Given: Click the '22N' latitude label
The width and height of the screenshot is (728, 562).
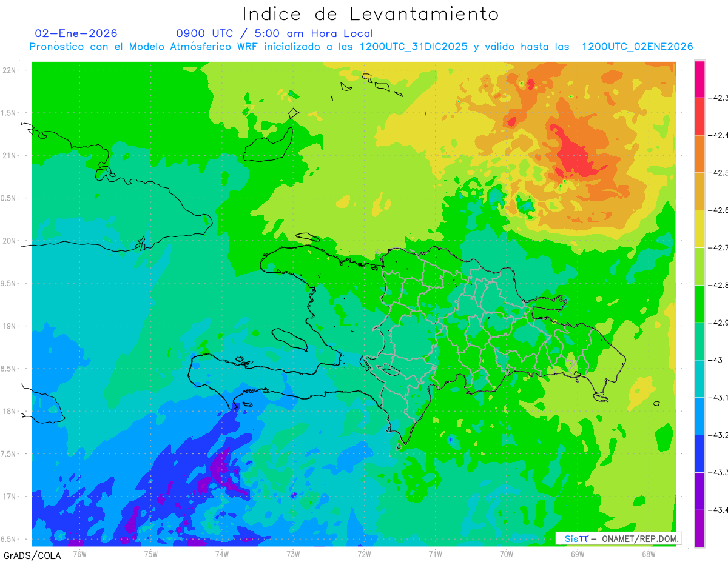Looking at the screenshot, I should click(10, 70).
